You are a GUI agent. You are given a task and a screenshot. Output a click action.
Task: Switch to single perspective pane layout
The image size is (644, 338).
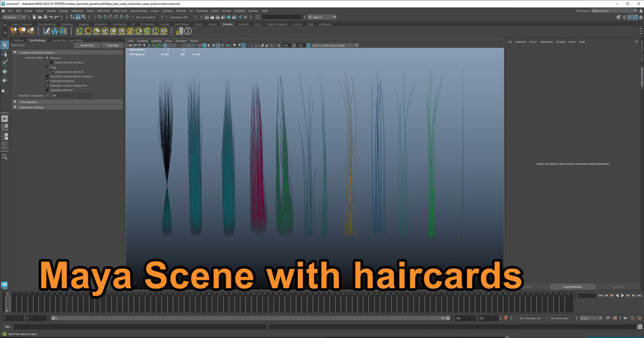pos(4,118)
